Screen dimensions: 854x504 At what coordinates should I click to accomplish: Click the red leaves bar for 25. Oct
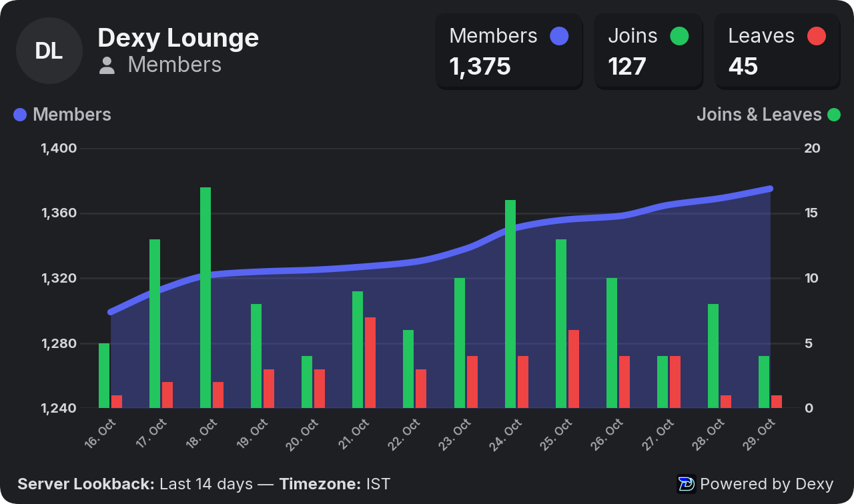tap(574, 369)
